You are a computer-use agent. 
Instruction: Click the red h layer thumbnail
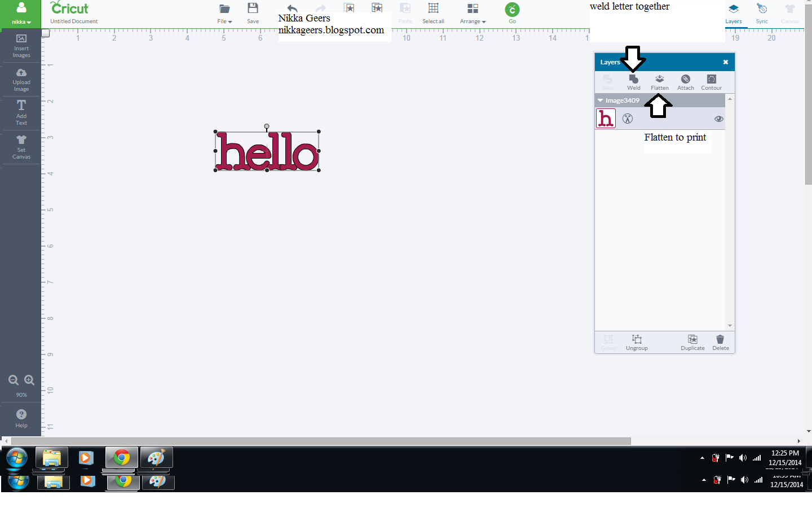606,119
